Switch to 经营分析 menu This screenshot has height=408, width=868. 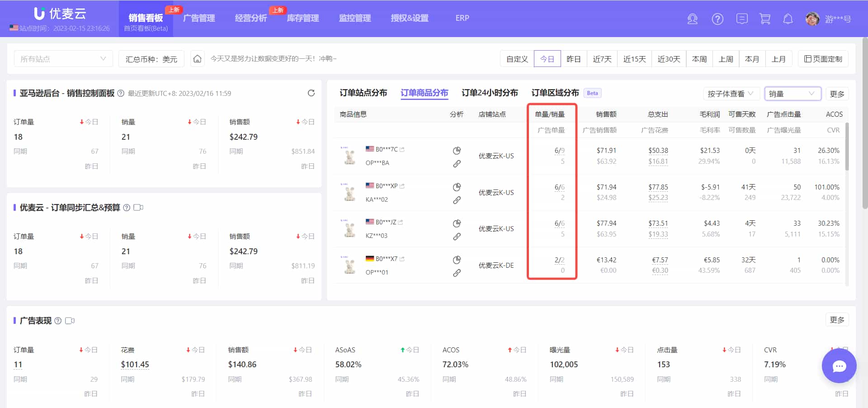pyautogui.click(x=251, y=18)
